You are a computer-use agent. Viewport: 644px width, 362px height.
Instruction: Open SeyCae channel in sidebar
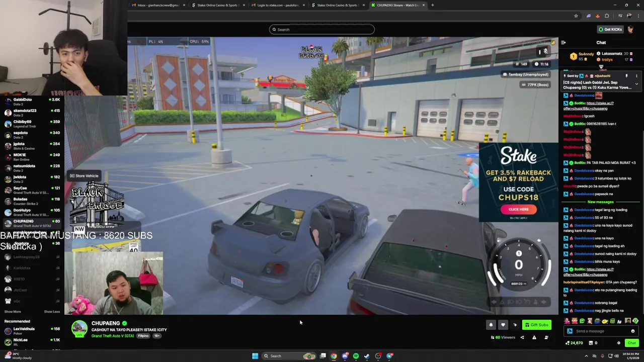pos(32,190)
